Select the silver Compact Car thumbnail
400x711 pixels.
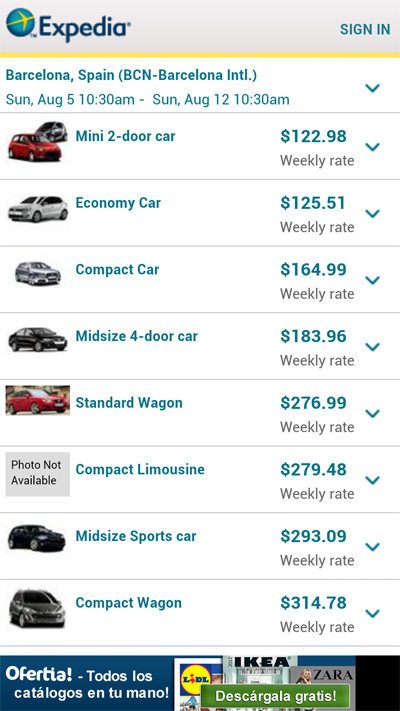click(x=38, y=273)
